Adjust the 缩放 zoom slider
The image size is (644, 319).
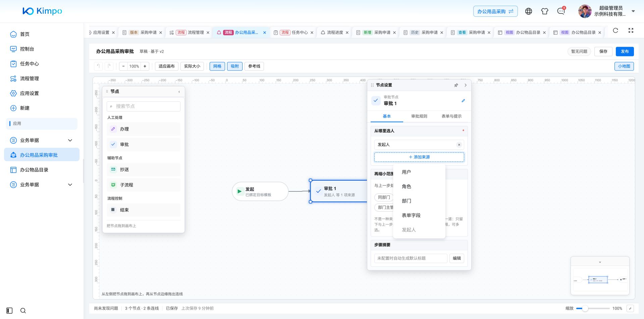click(x=585, y=308)
